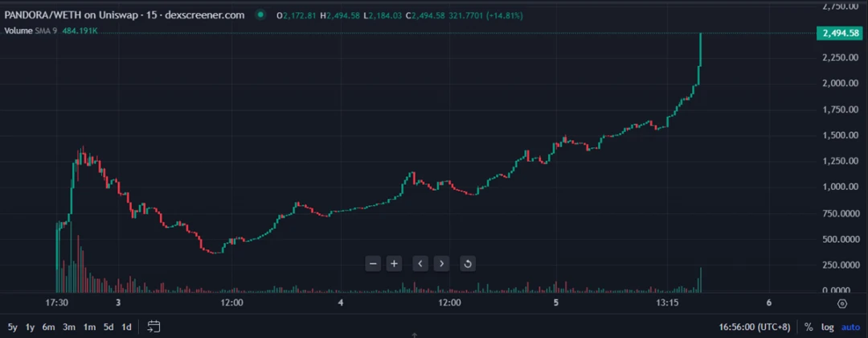
Task: Zoom out the chart with minus button
Action: point(372,263)
